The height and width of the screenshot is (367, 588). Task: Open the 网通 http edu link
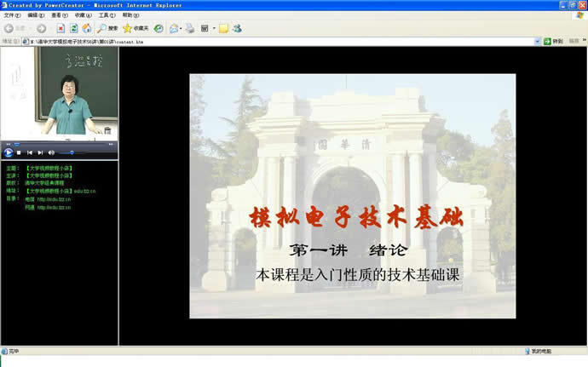click(x=48, y=207)
